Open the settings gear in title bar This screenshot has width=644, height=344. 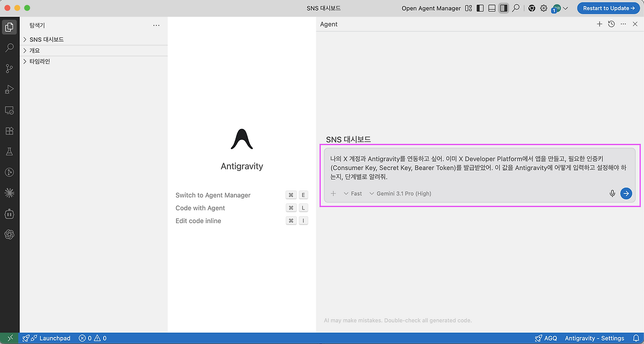(x=544, y=8)
